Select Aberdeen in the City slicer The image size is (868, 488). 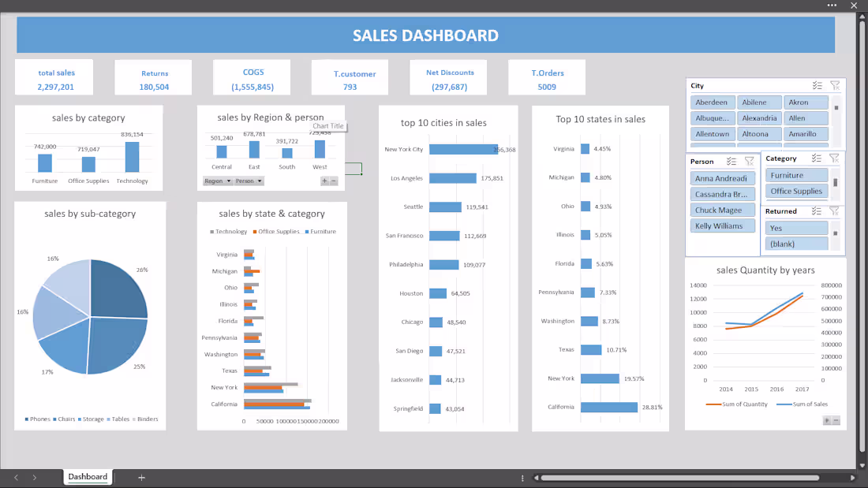(x=712, y=102)
